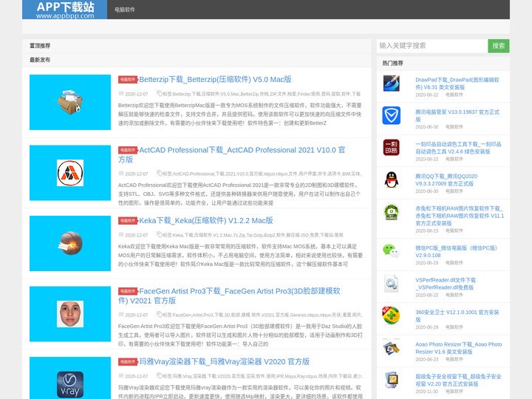Click the 热门推荐 sidebar heading
Screen dimensions: 532x399
click(x=392, y=63)
